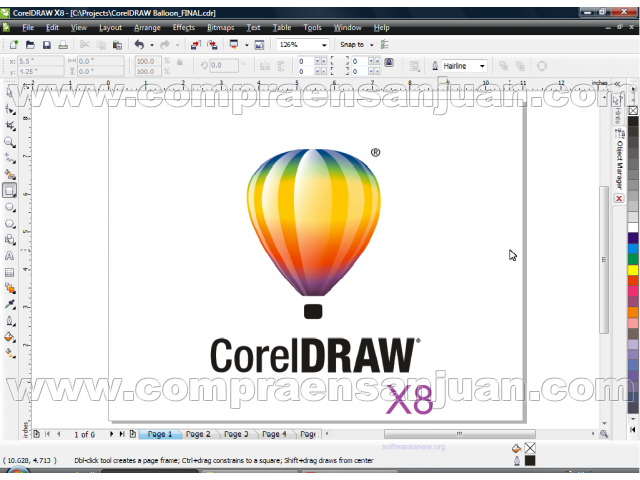Select the Eyedropper tool
The image size is (640, 480).
10,304
